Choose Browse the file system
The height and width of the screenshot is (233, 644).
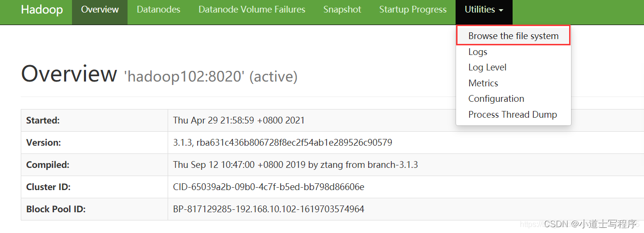tap(513, 36)
